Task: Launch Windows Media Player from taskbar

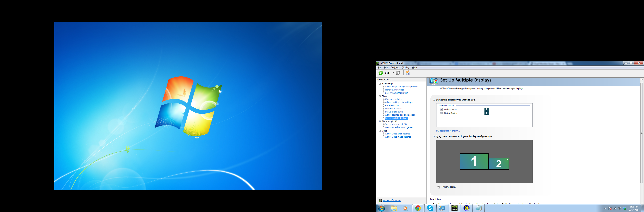Action: [x=405, y=208]
